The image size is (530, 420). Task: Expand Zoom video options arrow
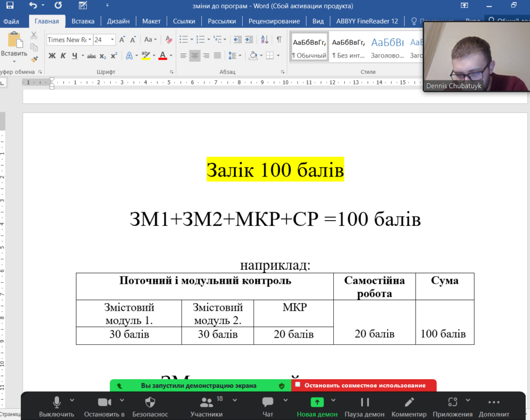tap(122, 400)
